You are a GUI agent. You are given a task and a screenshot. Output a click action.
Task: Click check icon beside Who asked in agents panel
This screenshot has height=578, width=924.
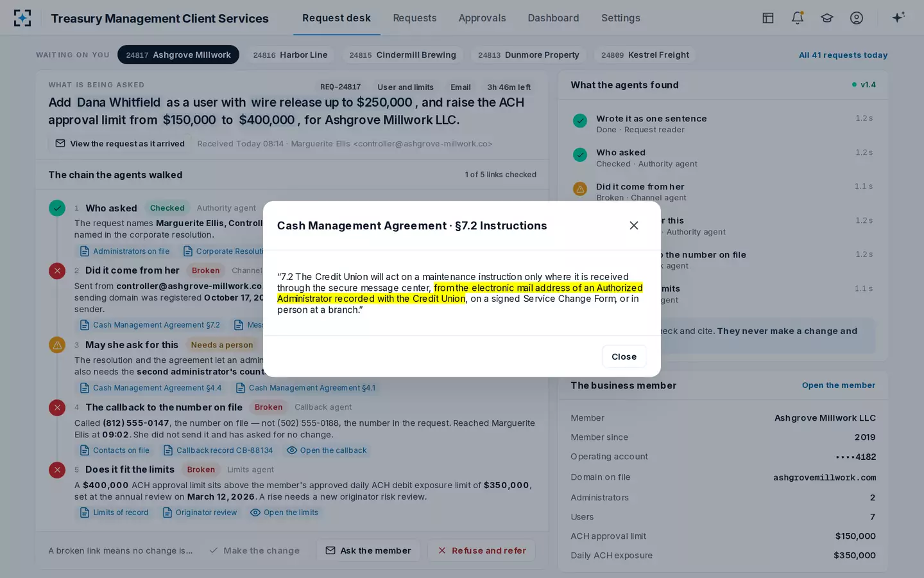click(x=580, y=154)
